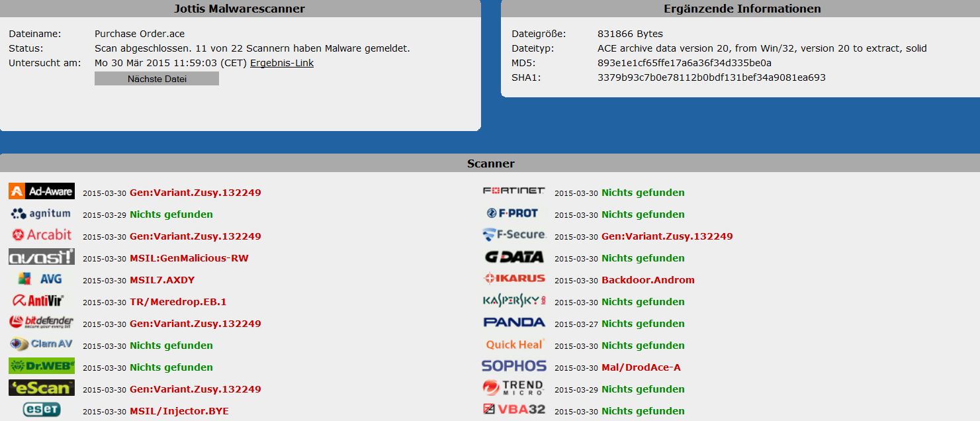Image resolution: width=980 pixels, height=421 pixels.
Task: Click agnitum scan date 2015-03-29
Action: [x=105, y=215]
